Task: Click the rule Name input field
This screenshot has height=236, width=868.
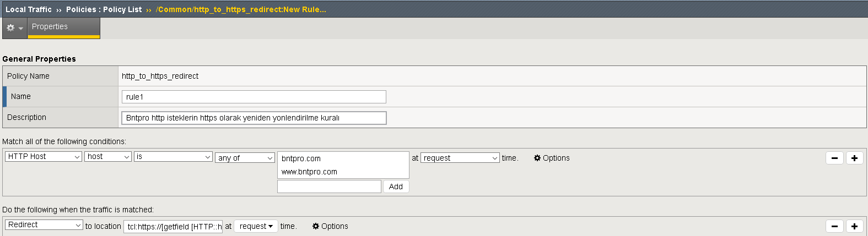Action: [x=254, y=97]
